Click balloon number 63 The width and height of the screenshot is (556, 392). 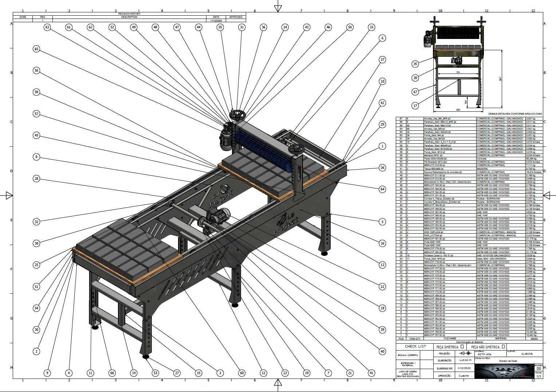click(47, 27)
